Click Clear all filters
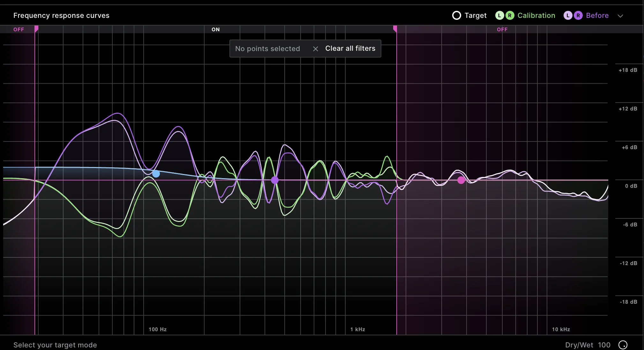The image size is (644, 350). coord(350,49)
